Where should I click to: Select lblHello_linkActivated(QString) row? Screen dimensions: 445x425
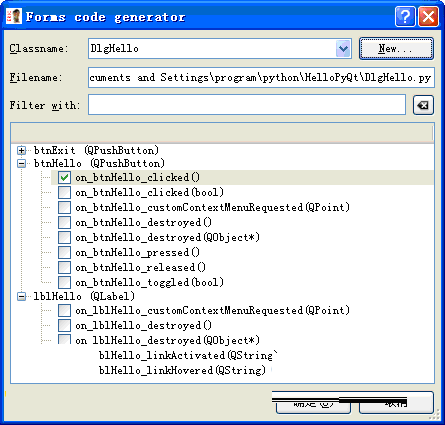tap(188, 355)
